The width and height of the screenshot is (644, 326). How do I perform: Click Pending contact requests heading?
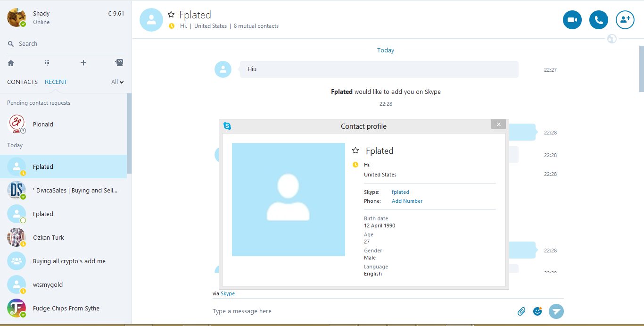[x=39, y=103]
